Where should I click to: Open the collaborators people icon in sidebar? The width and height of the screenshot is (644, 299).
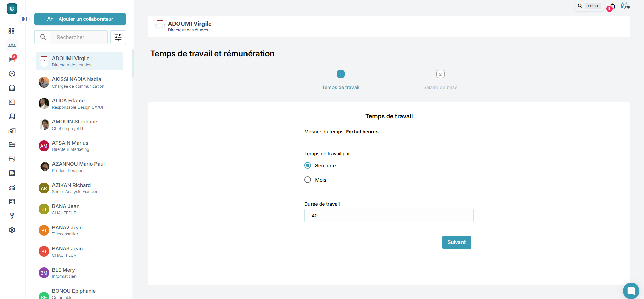pos(12,45)
